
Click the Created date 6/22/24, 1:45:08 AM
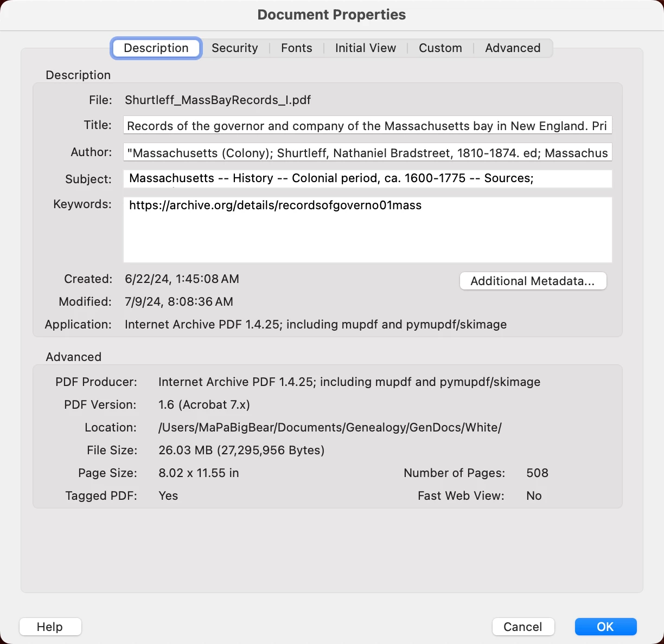(x=182, y=279)
